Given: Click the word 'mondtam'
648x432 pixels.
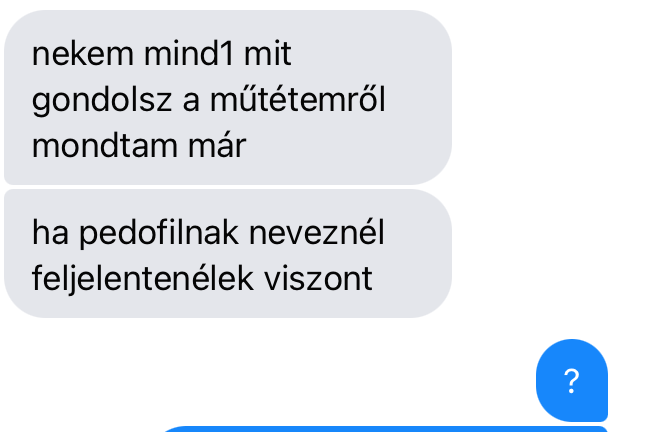Looking at the screenshot, I should (105, 146).
